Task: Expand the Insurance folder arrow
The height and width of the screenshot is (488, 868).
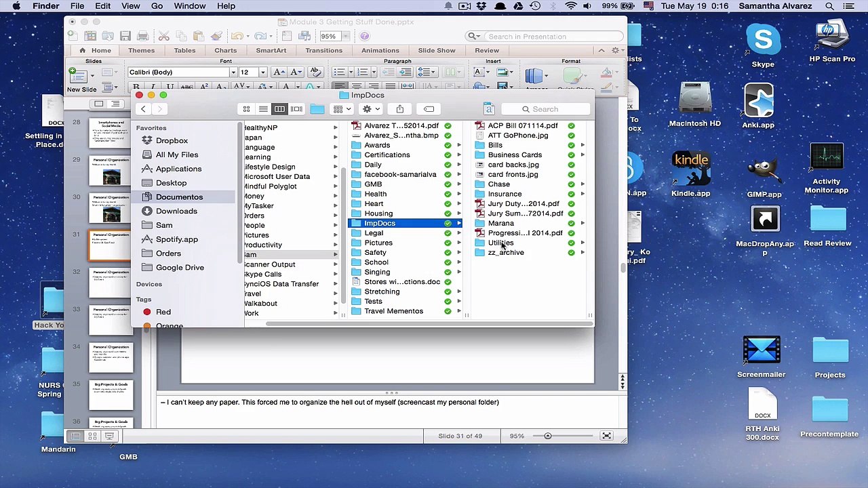Action: pyautogui.click(x=583, y=194)
